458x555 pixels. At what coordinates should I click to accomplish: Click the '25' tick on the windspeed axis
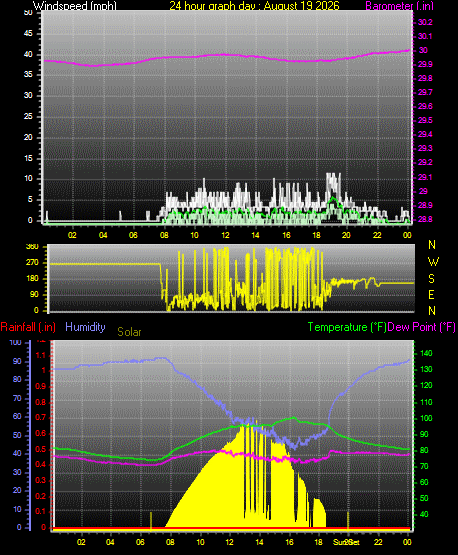28,116
